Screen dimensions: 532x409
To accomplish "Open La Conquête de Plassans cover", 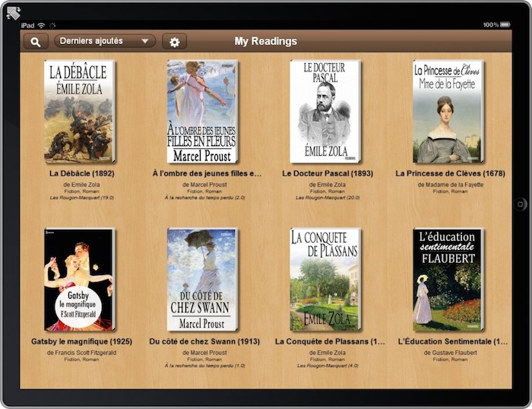I will click(326, 279).
